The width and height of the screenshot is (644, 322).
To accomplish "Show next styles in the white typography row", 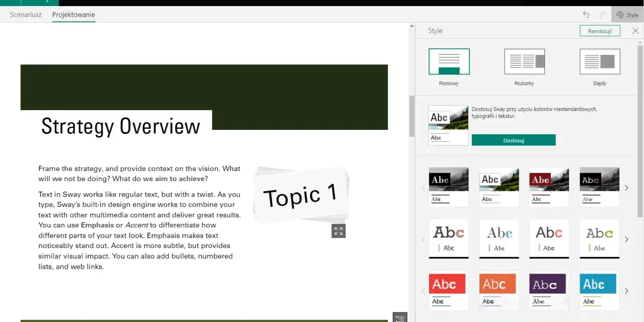I will (626, 239).
